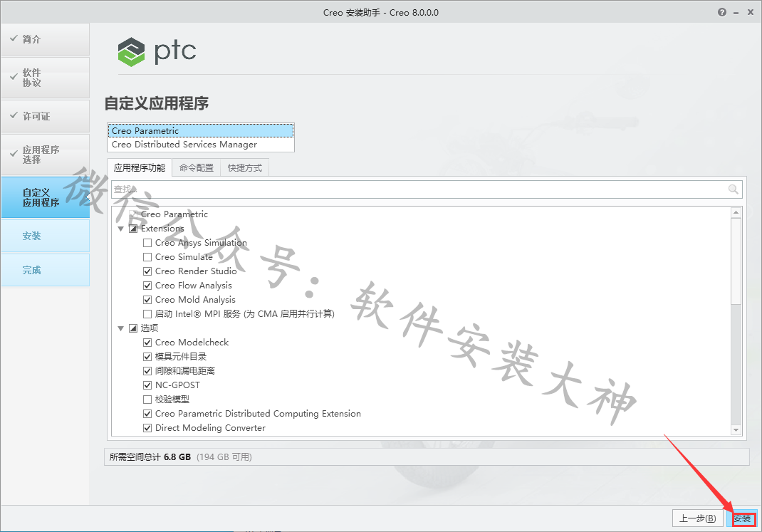Close the Creo installer window
Screen dimensions: 762x532
tap(751, 12)
